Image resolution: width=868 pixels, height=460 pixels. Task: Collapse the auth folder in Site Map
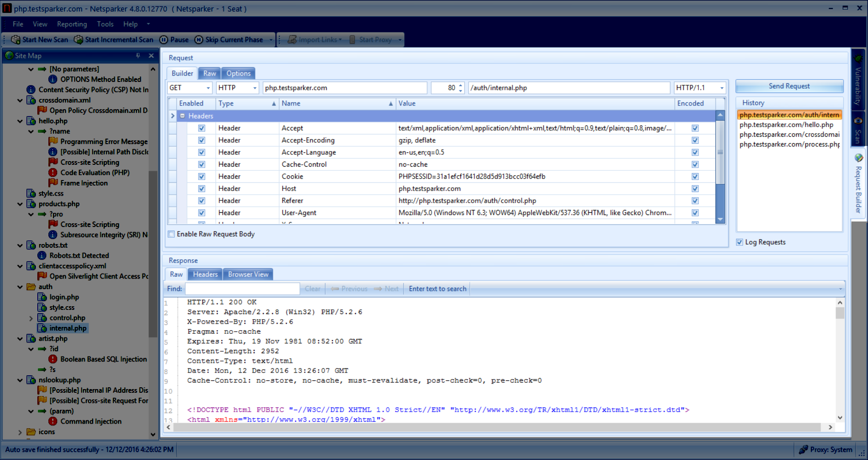(19, 286)
